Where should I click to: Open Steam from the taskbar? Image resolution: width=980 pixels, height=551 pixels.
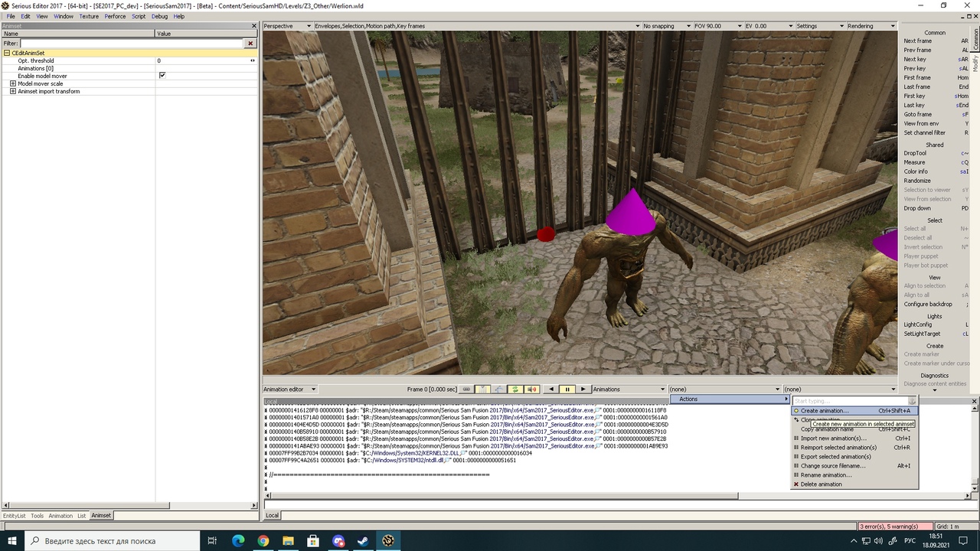click(x=363, y=541)
